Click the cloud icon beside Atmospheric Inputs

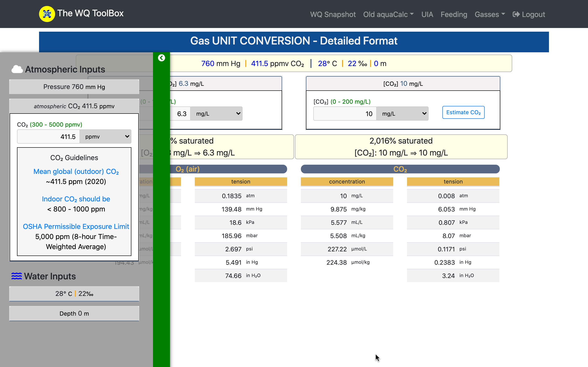(17, 70)
